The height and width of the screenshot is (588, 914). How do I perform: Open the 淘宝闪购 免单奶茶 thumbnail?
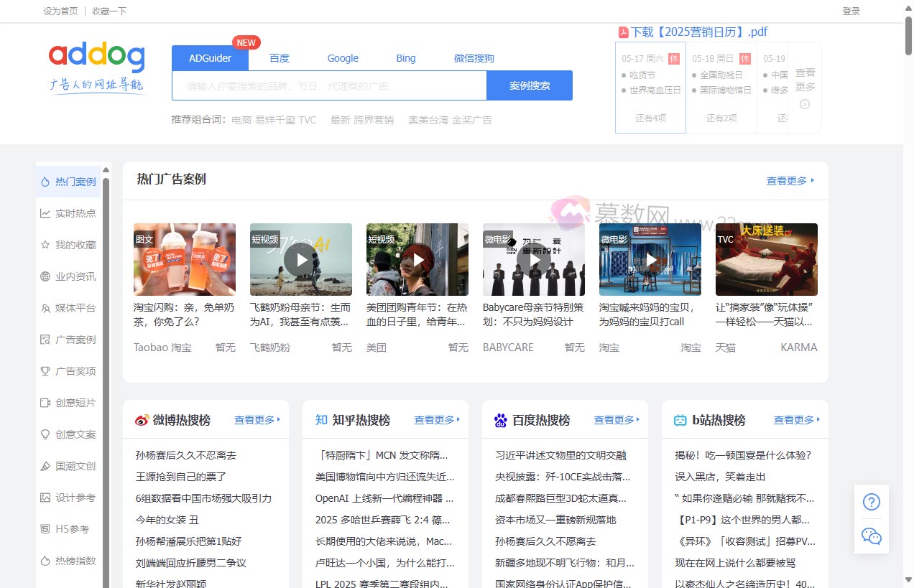[x=185, y=259]
